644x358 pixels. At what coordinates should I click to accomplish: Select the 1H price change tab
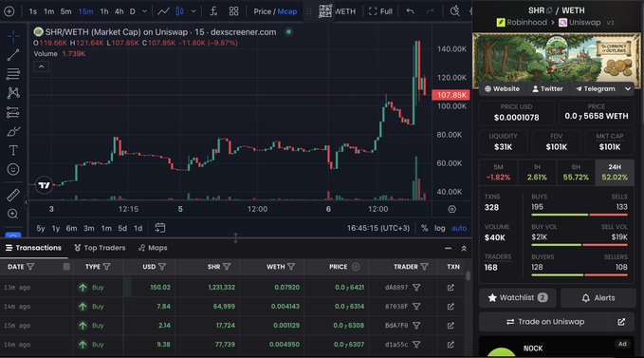pyautogui.click(x=537, y=172)
